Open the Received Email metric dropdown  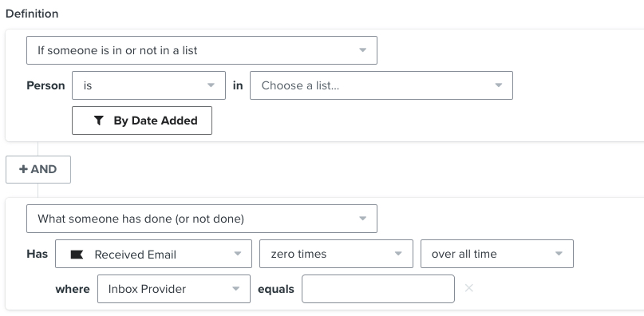pos(153,254)
